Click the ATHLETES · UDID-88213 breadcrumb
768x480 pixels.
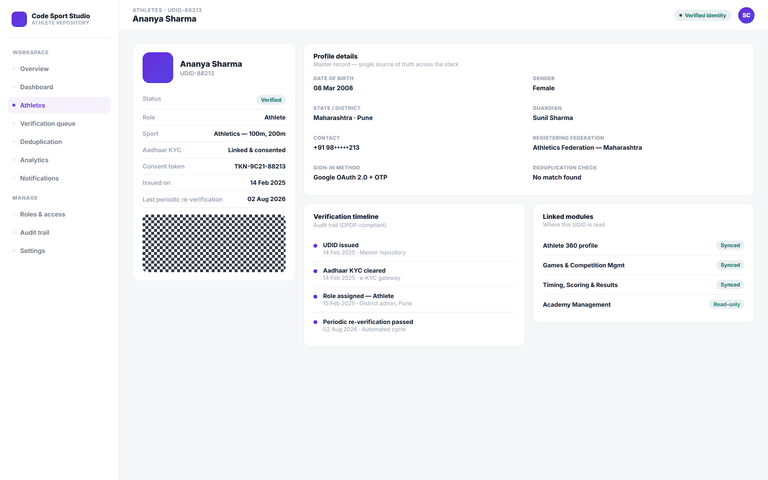tap(167, 10)
